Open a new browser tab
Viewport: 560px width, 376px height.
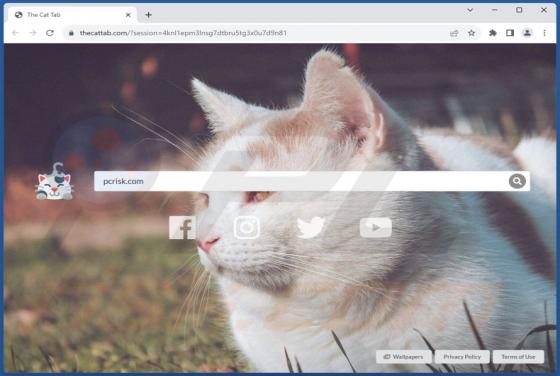click(149, 15)
